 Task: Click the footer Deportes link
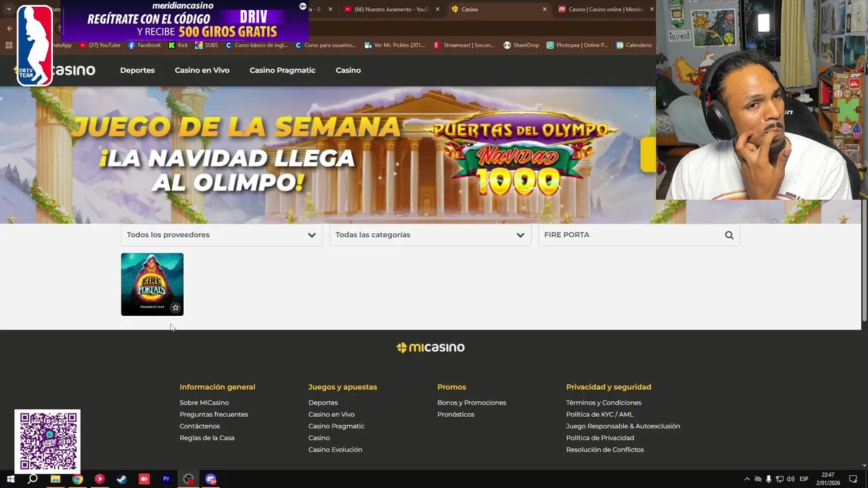tap(323, 403)
